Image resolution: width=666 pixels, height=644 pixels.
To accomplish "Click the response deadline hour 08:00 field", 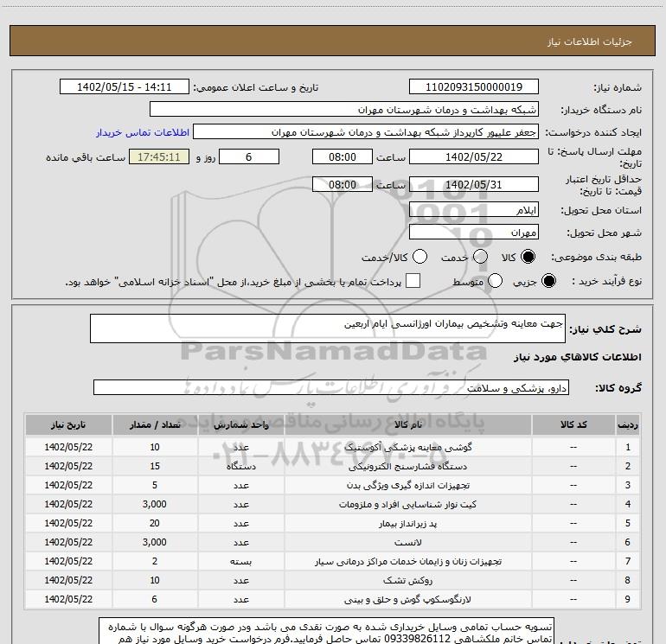I will tap(343, 156).
